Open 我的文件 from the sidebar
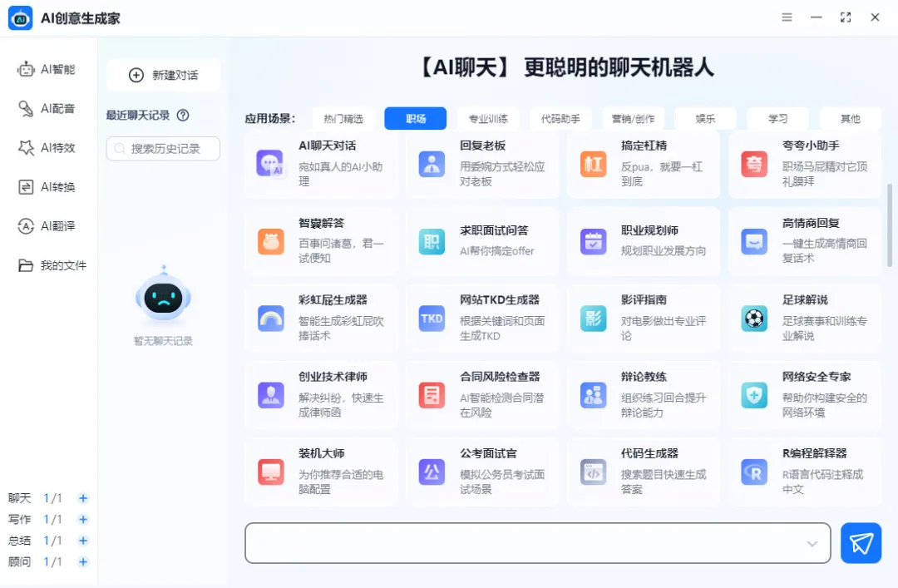The height and width of the screenshot is (588, 898). [x=25, y=264]
